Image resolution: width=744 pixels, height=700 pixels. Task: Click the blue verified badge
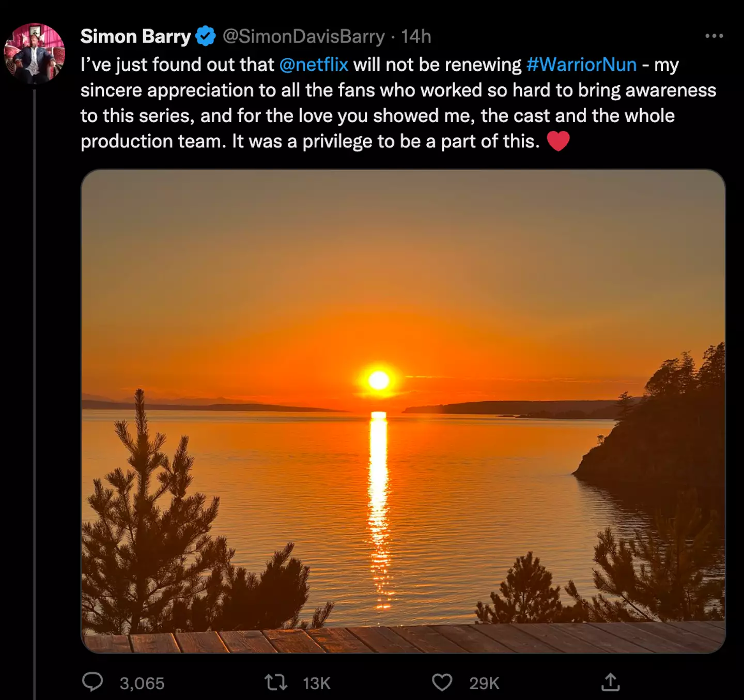(206, 37)
